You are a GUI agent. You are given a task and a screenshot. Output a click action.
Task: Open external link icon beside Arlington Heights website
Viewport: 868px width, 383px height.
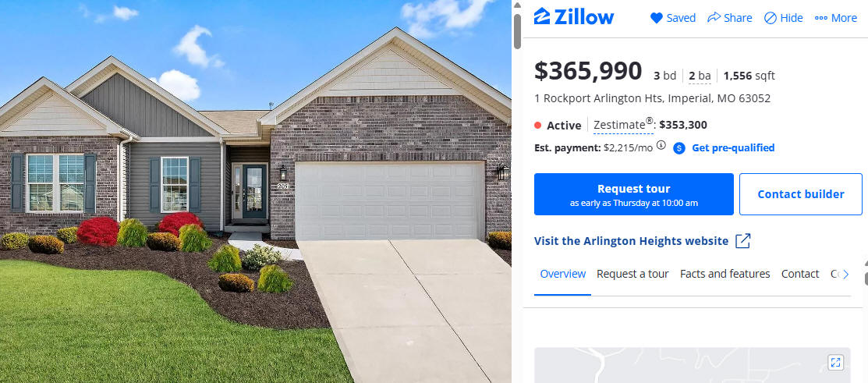[x=742, y=241]
